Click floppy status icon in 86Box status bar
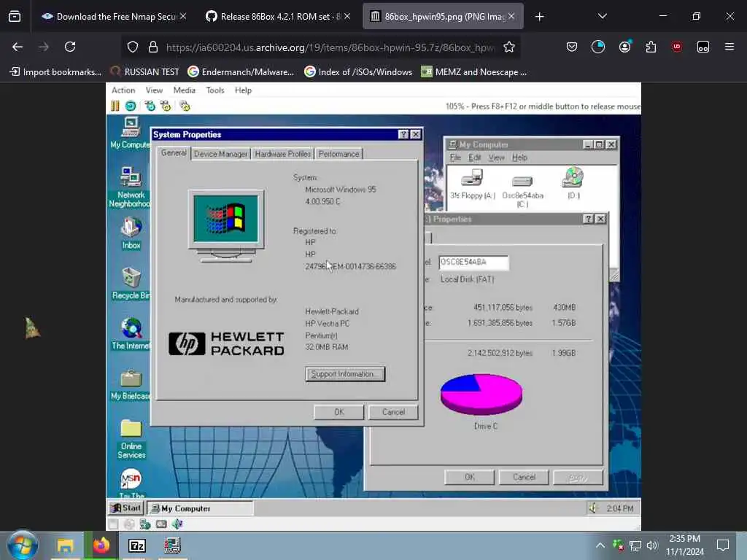 pyautogui.click(x=113, y=524)
